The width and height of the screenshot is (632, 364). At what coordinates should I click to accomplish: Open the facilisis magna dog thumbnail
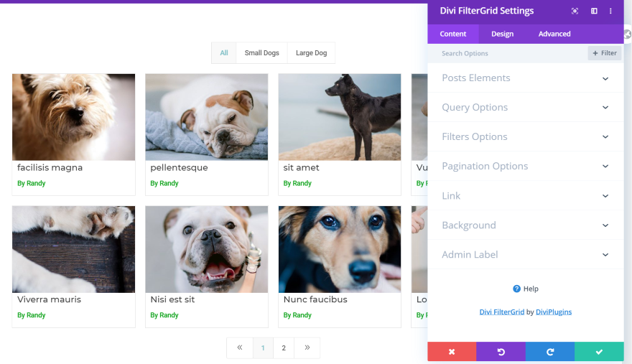coord(74,117)
